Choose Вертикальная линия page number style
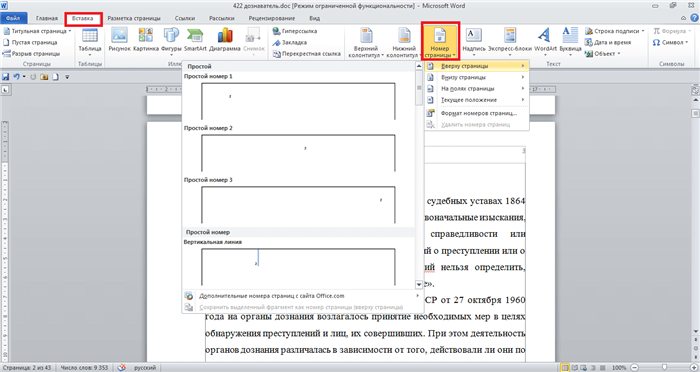 (298, 267)
